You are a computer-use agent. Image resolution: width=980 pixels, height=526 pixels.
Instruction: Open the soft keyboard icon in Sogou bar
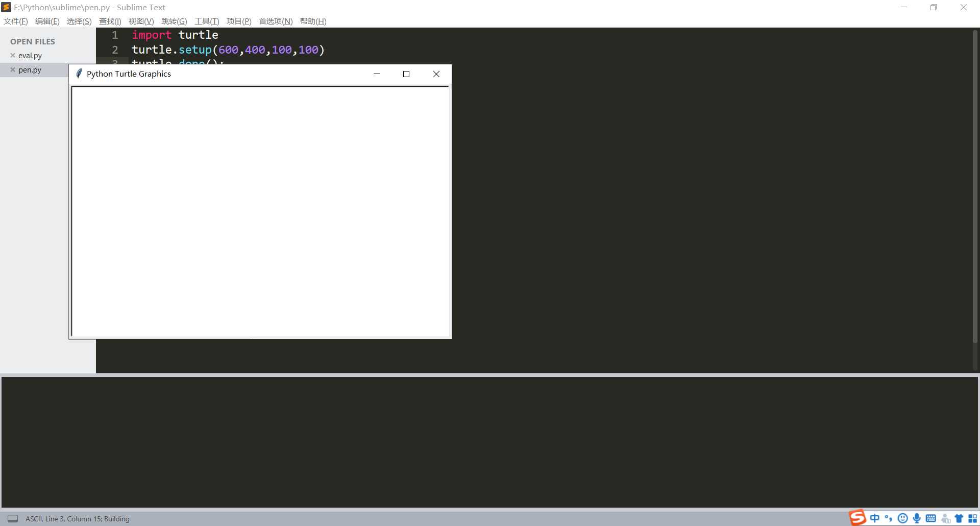pos(931,518)
